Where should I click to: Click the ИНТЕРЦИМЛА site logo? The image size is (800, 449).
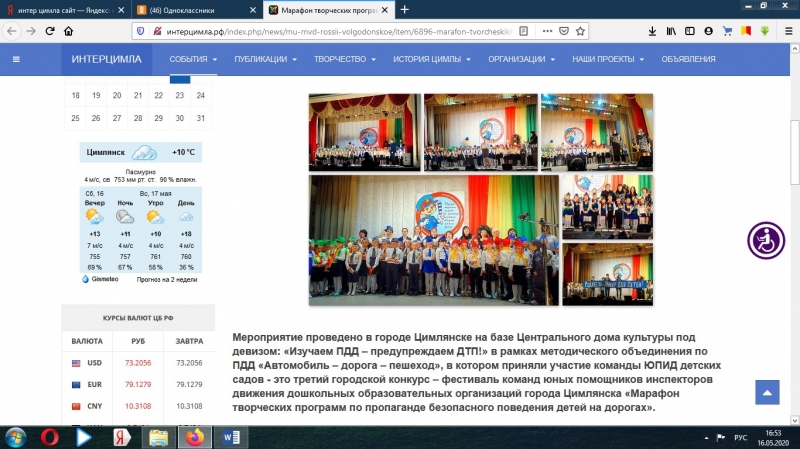[x=107, y=59]
